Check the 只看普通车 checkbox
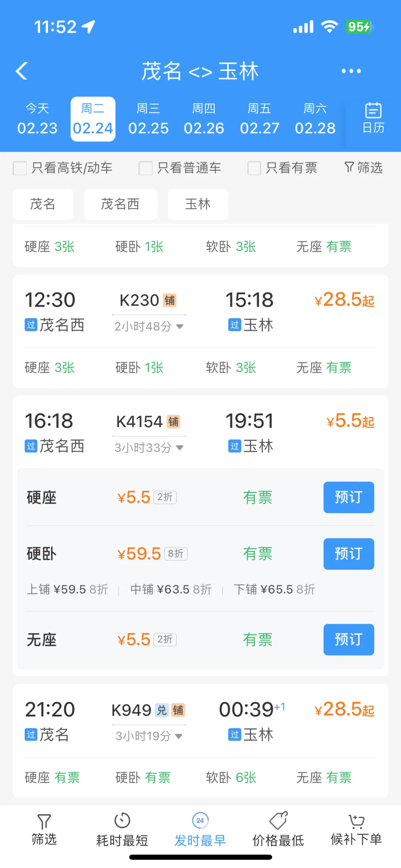401x868 pixels. (146, 168)
